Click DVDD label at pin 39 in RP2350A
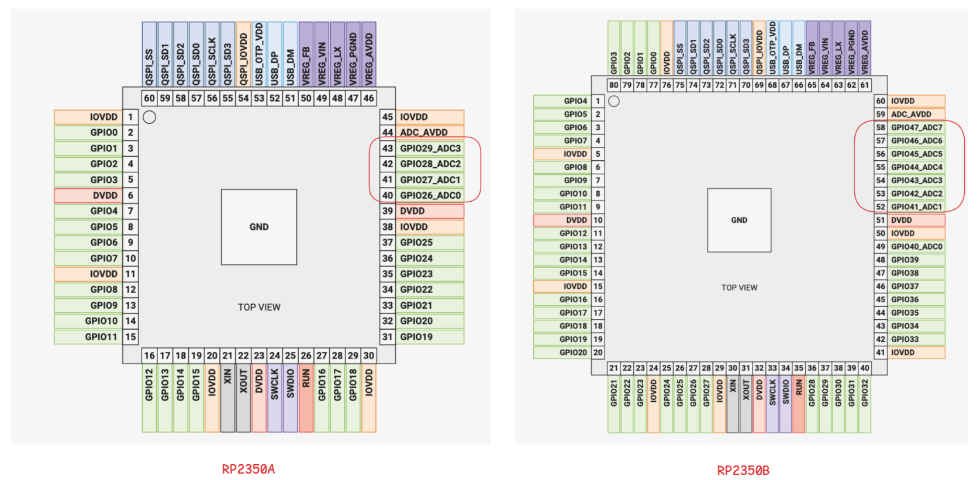This screenshot has height=480, width=980. [x=430, y=211]
